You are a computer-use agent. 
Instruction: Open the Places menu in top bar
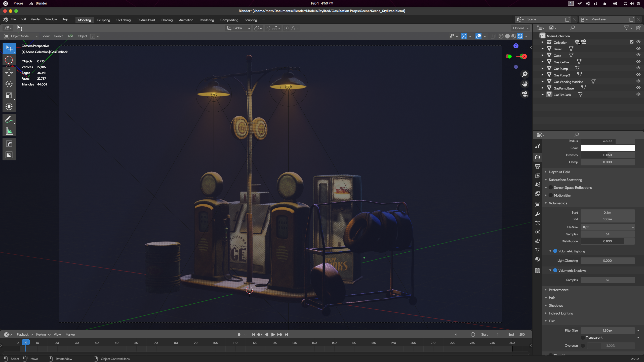click(18, 3)
